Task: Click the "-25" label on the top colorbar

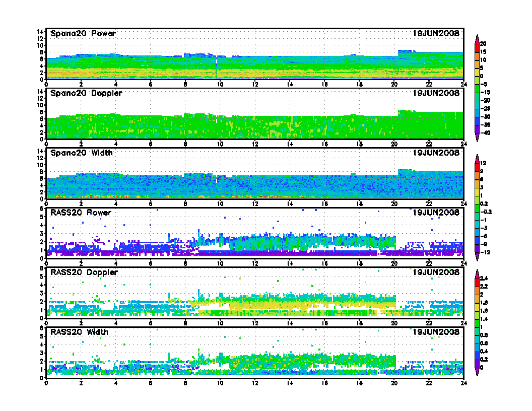Action: [x=485, y=108]
